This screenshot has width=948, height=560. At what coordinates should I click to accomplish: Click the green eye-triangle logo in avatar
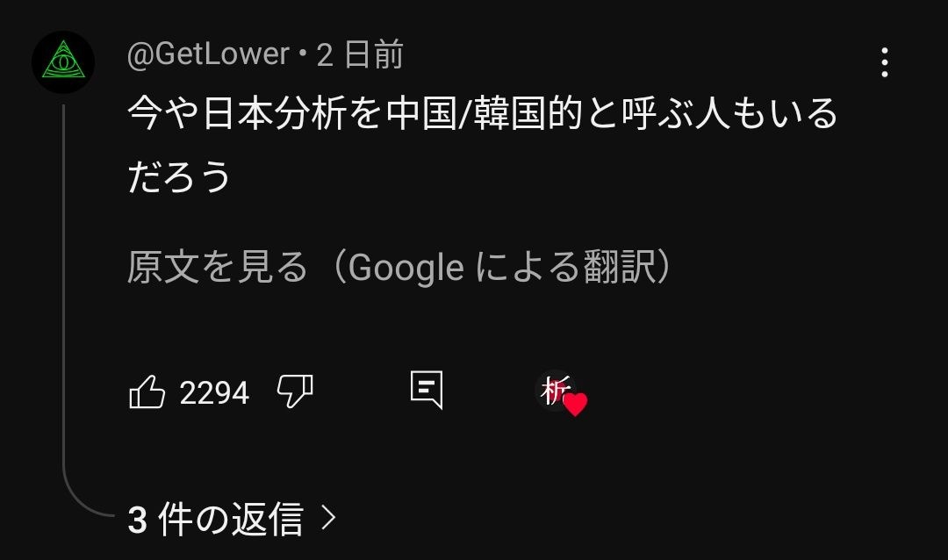tap(63, 60)
